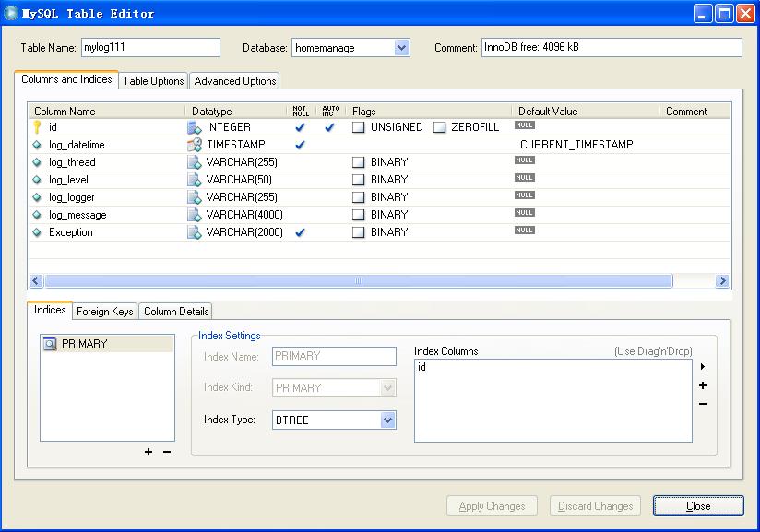Click the MySQL Table Editor title icon
This screenshot has width=760, height=532.
pyautogui.click(x=11, y=13)
